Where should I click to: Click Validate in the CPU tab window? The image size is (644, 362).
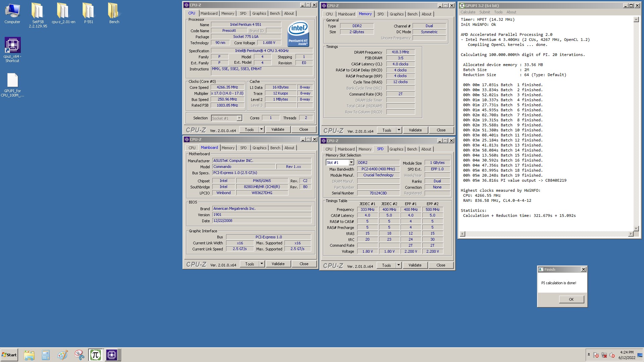(278, 129)
